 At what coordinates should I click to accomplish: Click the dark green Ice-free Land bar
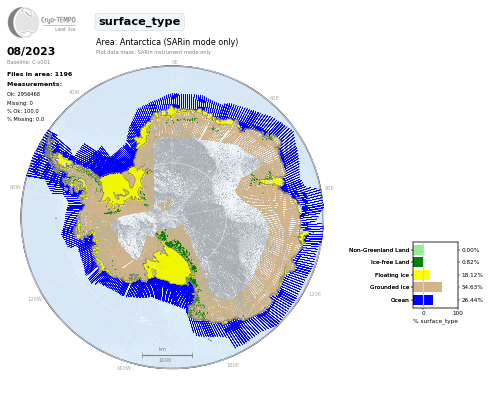418,262
